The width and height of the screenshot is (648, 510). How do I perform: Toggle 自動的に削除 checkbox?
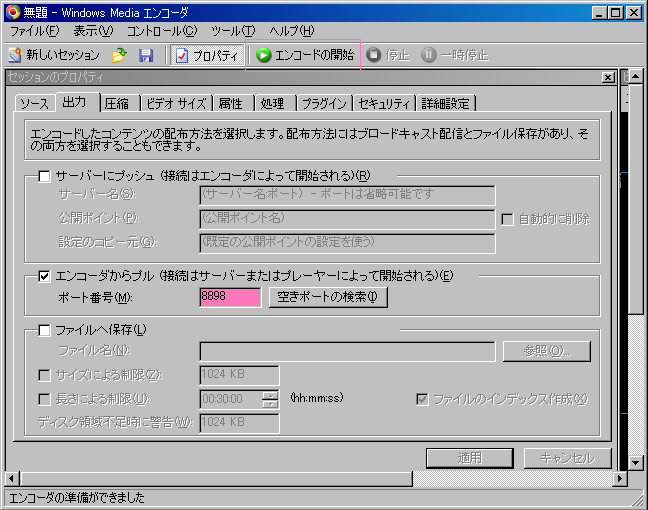click(x=507, y=219)
